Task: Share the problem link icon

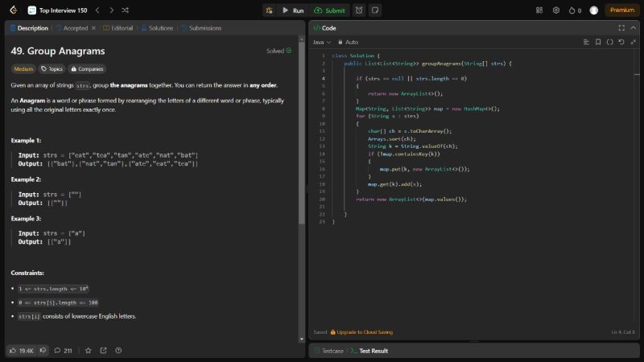Action: (104, 351)
